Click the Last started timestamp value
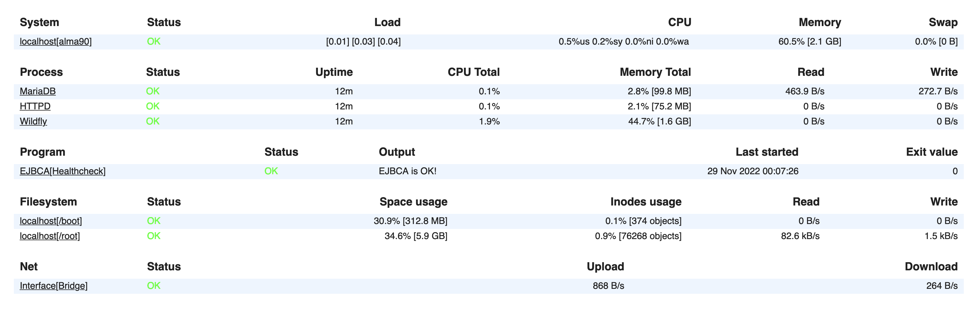 coord(753,171)
